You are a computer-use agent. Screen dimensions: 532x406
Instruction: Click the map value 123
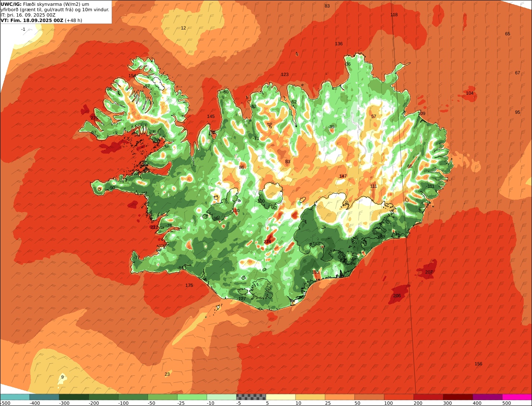(285, 75)
